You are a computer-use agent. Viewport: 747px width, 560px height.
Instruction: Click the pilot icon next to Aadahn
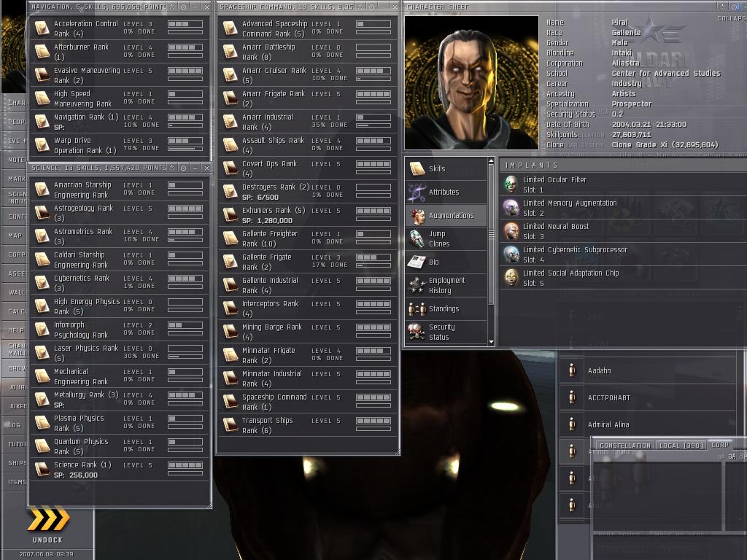(572, 370)
